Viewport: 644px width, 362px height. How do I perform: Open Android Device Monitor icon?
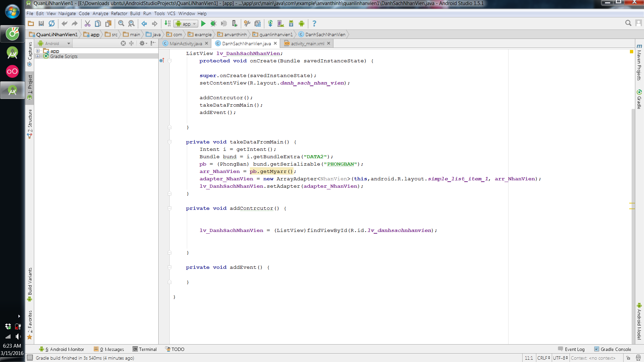(x=302, y=23)
